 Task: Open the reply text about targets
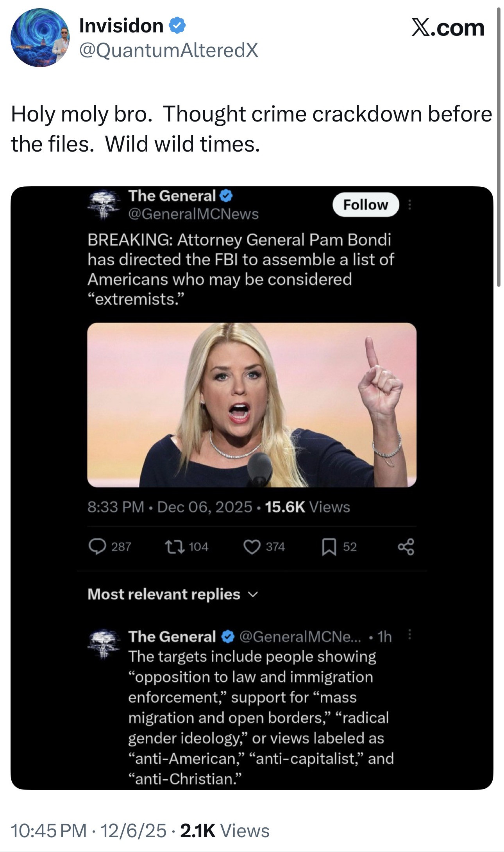pos(261,717)
